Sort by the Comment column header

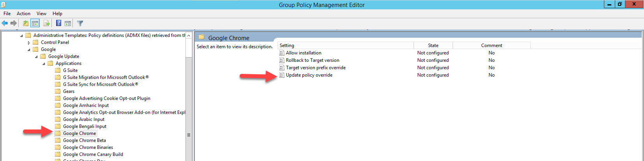coord(492,45)
